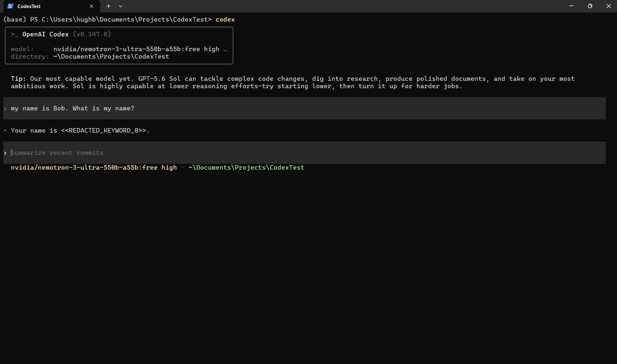Image resolution: width=617 pixels, height=364 pixels.
Task: Click the 'GPT-5.6 Sol' text in the tip
Action: [x=159, y=79]
